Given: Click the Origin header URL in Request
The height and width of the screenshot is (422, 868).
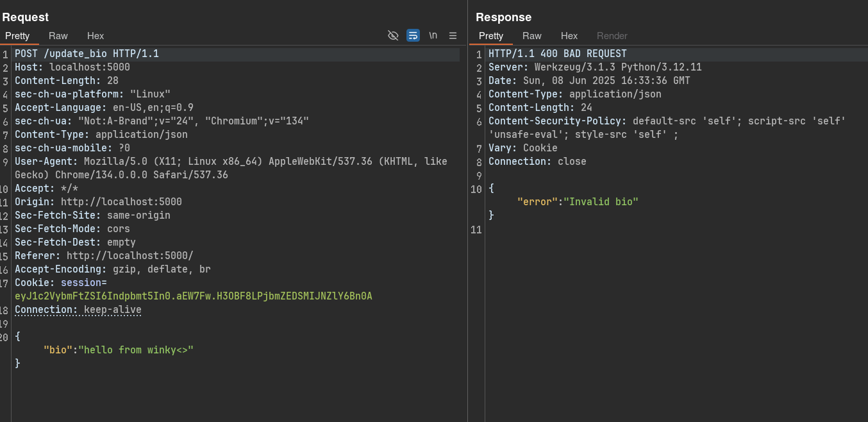Looking at the screenshot, I should [x=121, y=202].
